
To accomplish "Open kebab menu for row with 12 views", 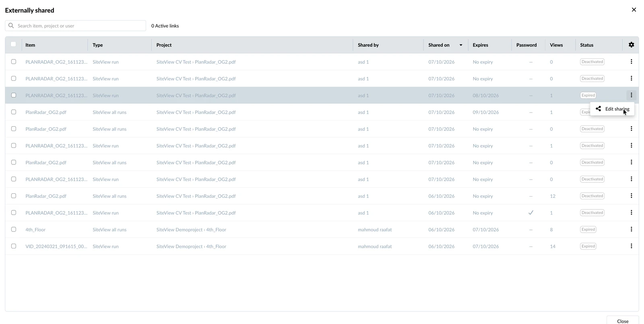I will [631, 196].
